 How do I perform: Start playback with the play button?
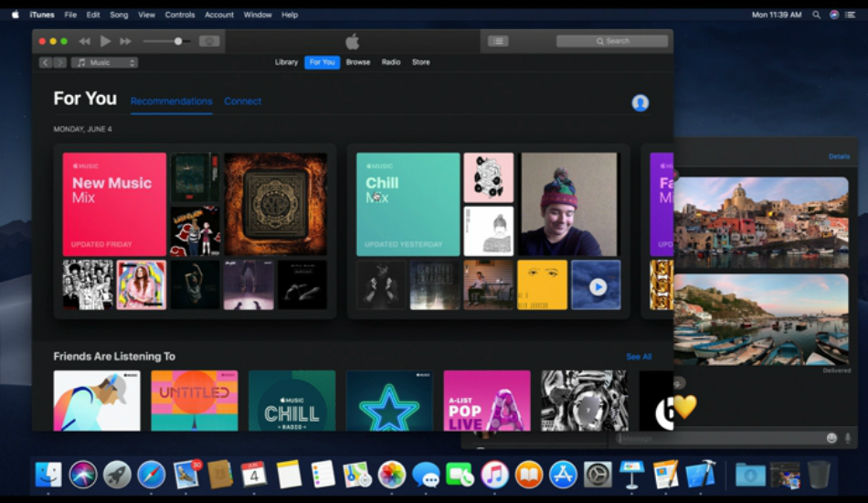(105, 41)
